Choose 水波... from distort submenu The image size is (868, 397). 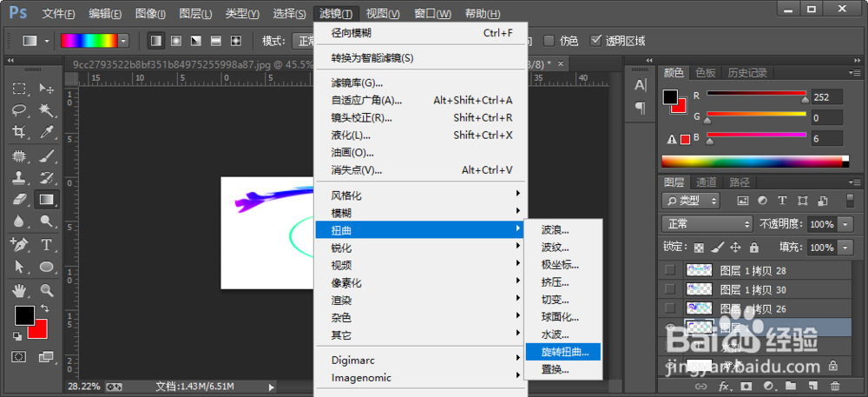pyautogui.click(x=563, y=334)
